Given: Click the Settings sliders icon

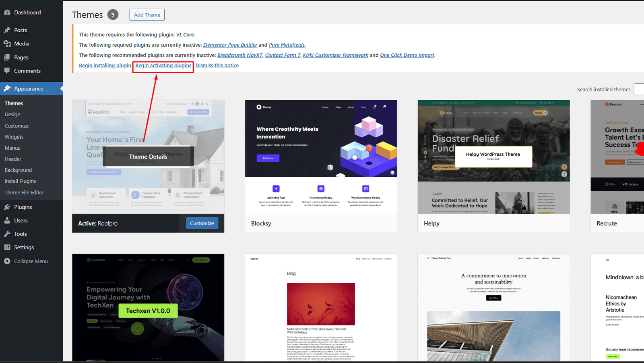Looking at the screenshot, I should point(7,248).
